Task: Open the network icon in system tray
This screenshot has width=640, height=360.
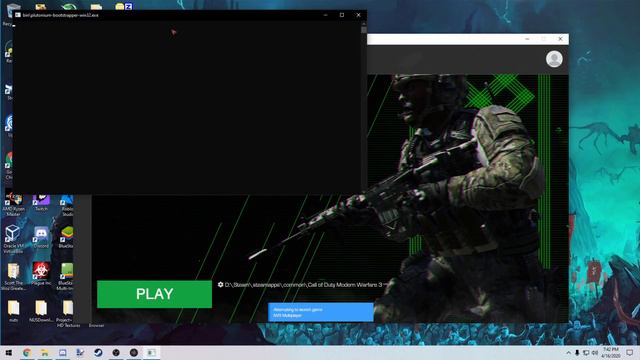Action: [x=586, y=353]
